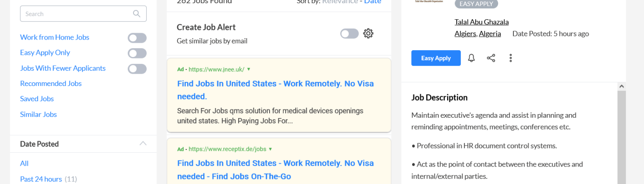Open the three-dot more options menu
This screenshot has height=184, width=644.
511,58
